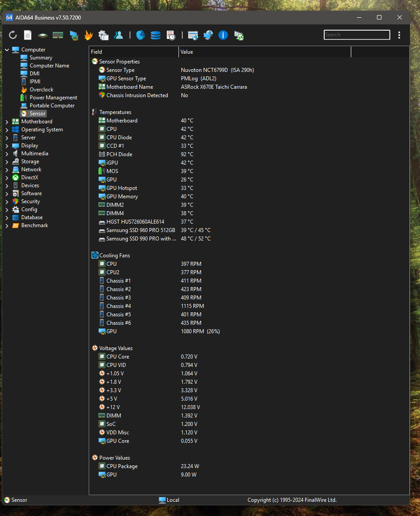Click the Voltage Values lightning icon
Viewport: 420px width, 516px height.
[95, 348]
